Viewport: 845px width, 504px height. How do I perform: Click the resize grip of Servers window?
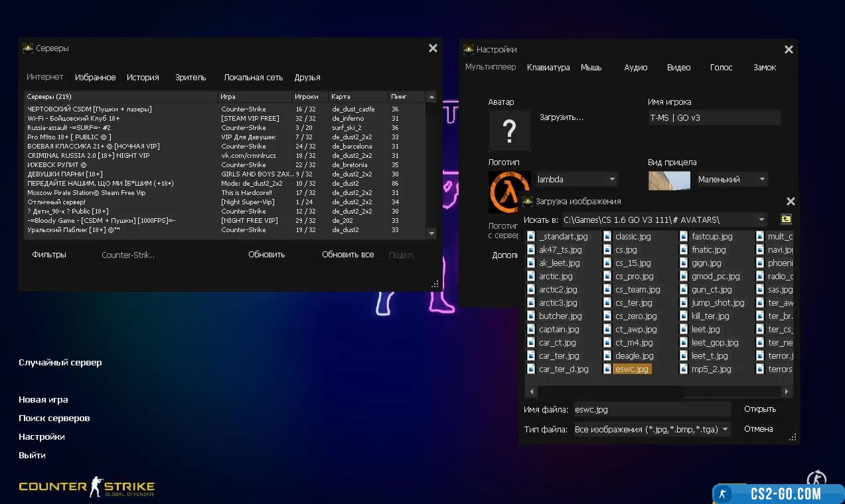coord(435,284)
